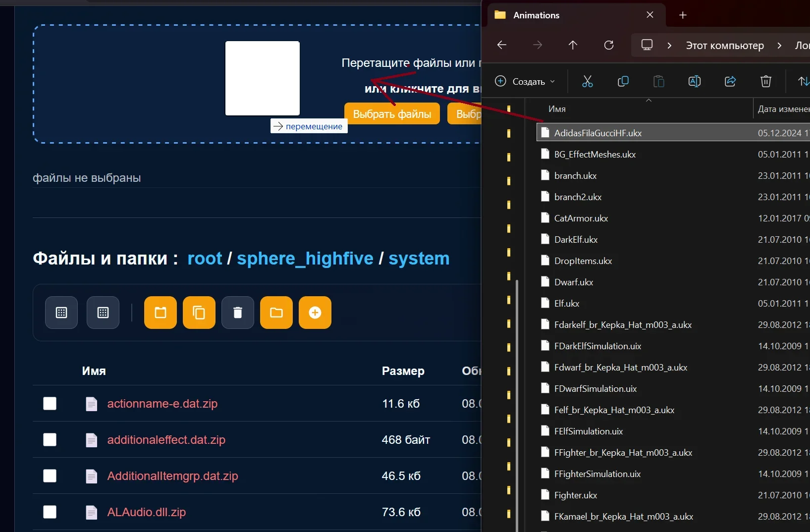Image resolution: width=810 pixels, height=532 pixels.
Task: Sort by the Имя column in Explorer
Action: (557, 109)
